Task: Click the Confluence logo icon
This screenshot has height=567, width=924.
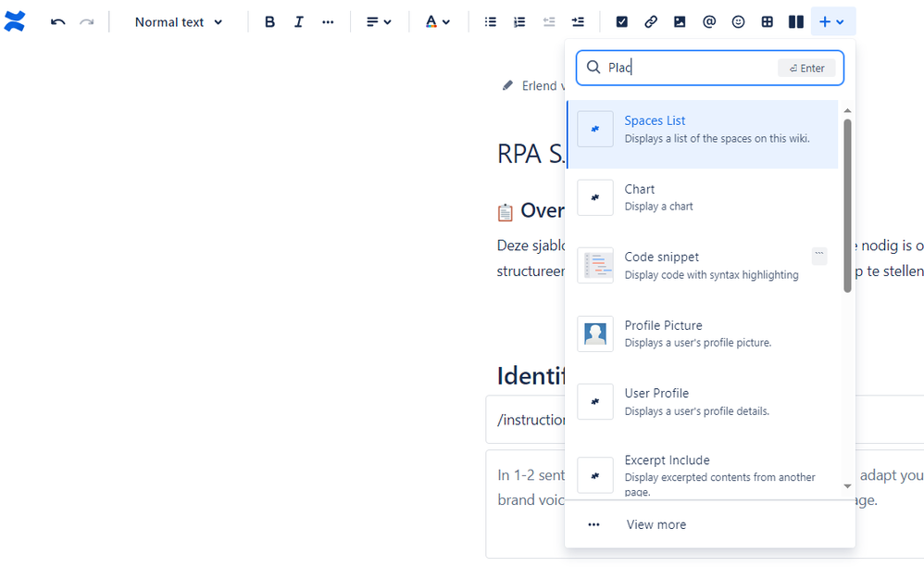Action: 15,22
